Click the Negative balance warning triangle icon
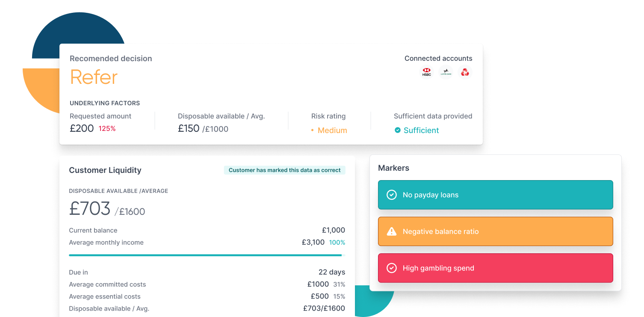Image resolution: width=644 pixels, height=317 pixels. [391, 232]
